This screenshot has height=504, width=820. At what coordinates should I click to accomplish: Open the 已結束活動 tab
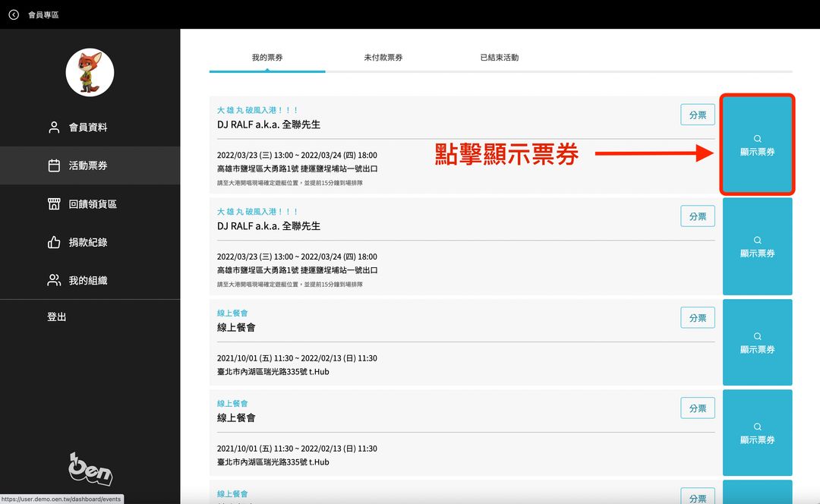499,58
